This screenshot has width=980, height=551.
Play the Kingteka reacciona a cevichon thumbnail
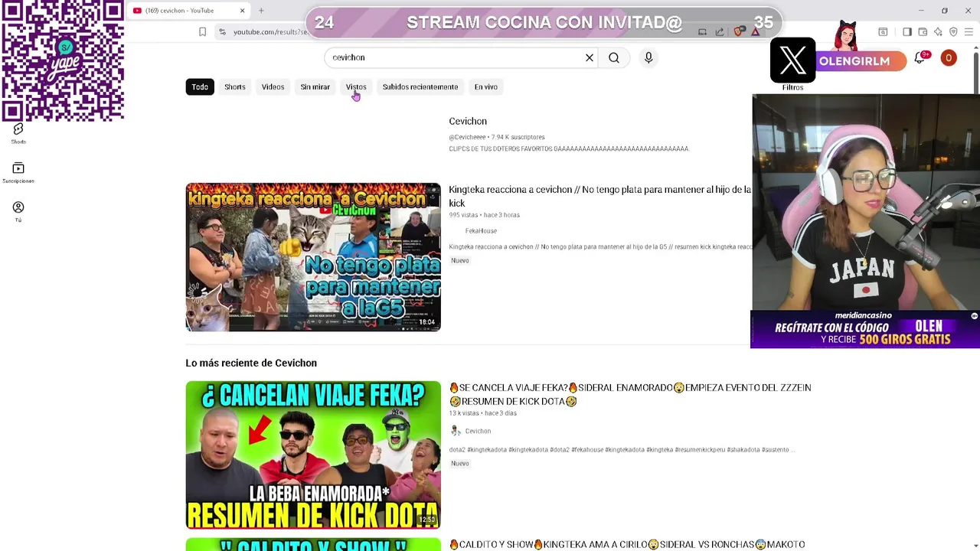point(313,257)
